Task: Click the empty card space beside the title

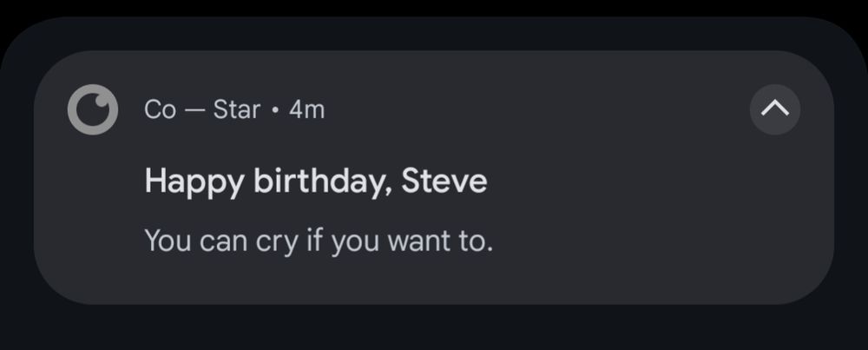Action: pyautogui.click(x=636, y=182)
